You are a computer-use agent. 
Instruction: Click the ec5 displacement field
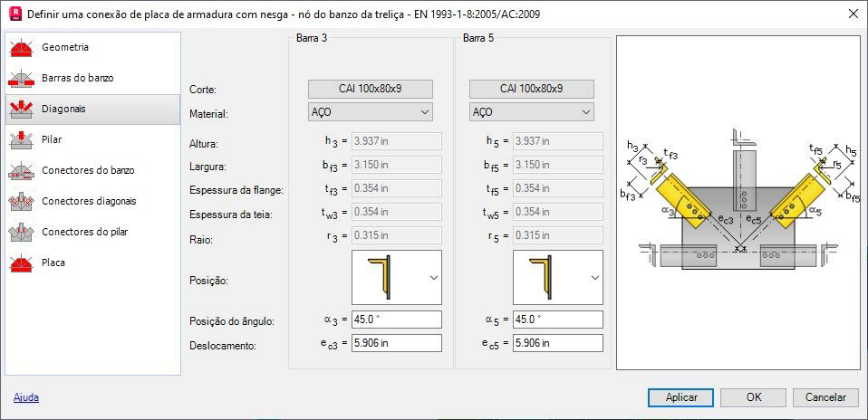(558, 343)
